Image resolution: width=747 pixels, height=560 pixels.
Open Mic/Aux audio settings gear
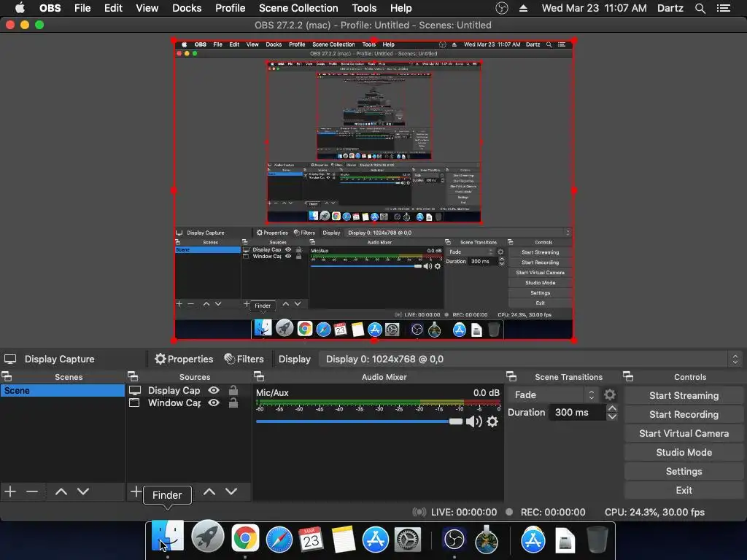coord(492,421)
